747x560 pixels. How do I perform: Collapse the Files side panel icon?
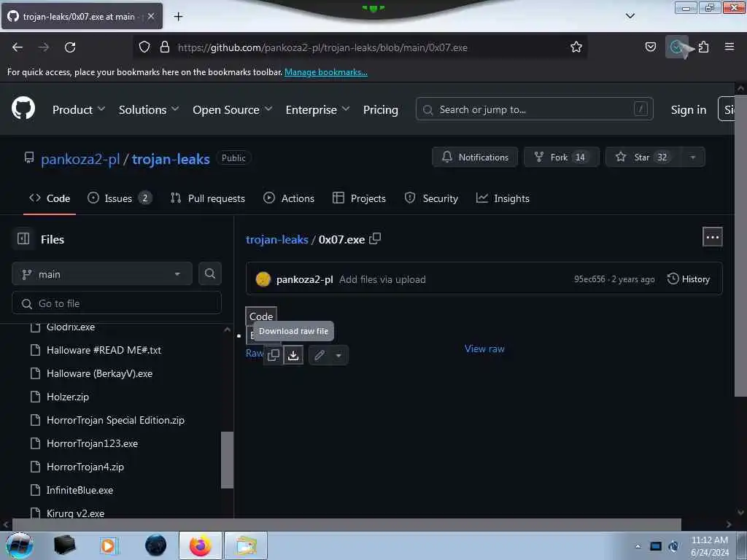[x=23, y=238]
